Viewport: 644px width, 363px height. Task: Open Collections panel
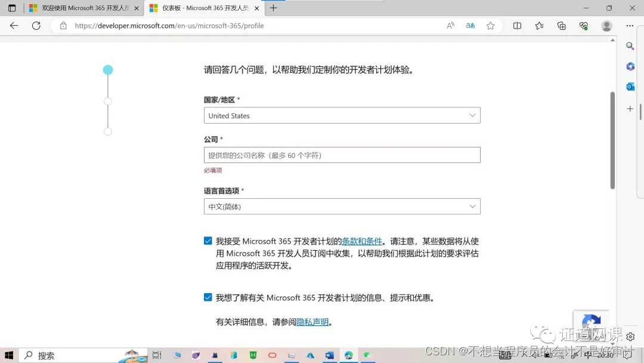pyautogui.click(x=562, y=26)
